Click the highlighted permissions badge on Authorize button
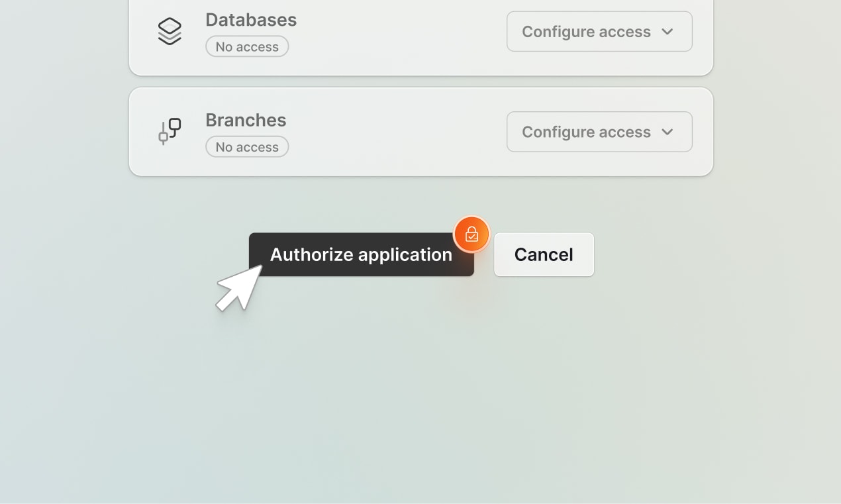This screenshot has height=504, width=841. coord(471,234)
